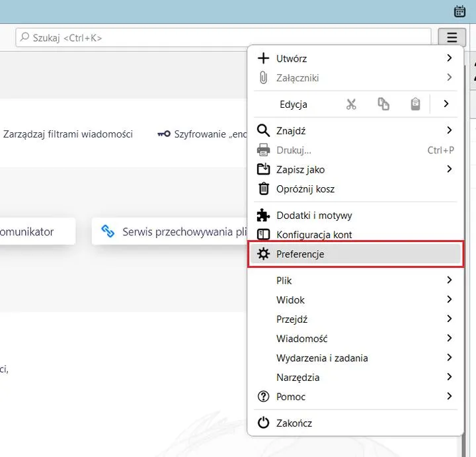Expand the Utwórz chevron arrow
Screen dimensions: 476x457
pyautogui.click(x=450, y=58)
